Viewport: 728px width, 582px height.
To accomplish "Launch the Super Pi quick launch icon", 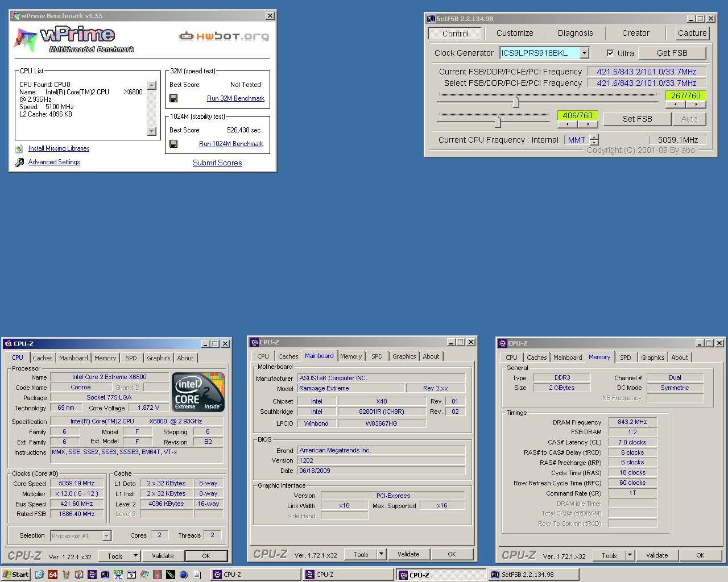I will pyautogui.click(x=118, y=575).
